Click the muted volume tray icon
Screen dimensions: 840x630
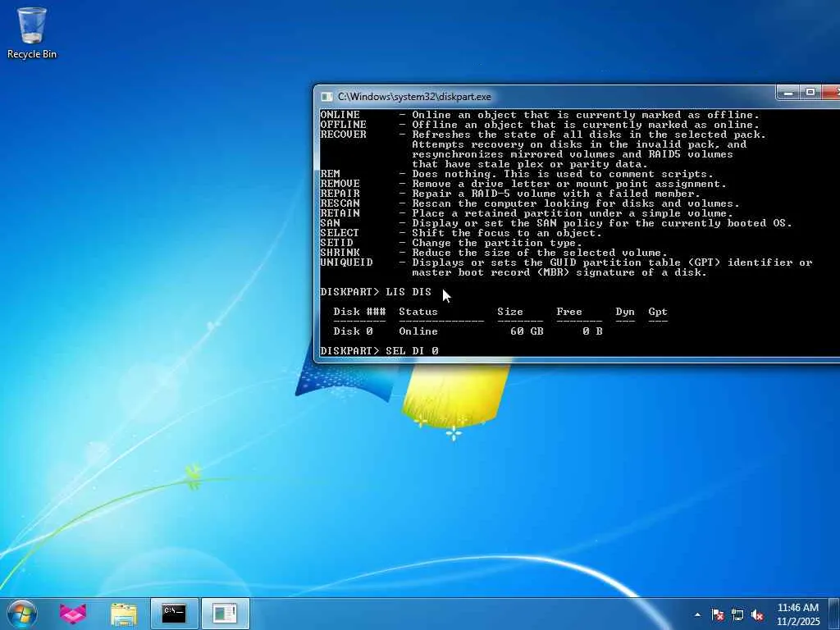pyautogui.click(x=757, y=614)
